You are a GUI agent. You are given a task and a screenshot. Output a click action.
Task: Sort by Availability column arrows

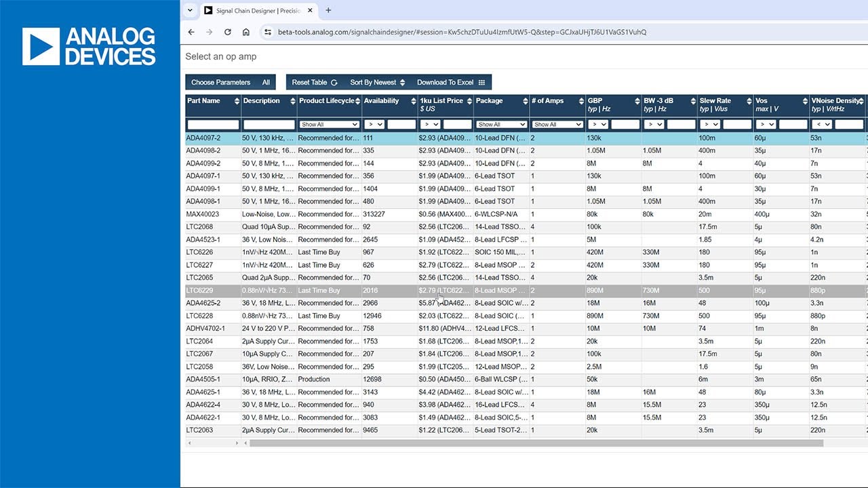click(413, 101)
